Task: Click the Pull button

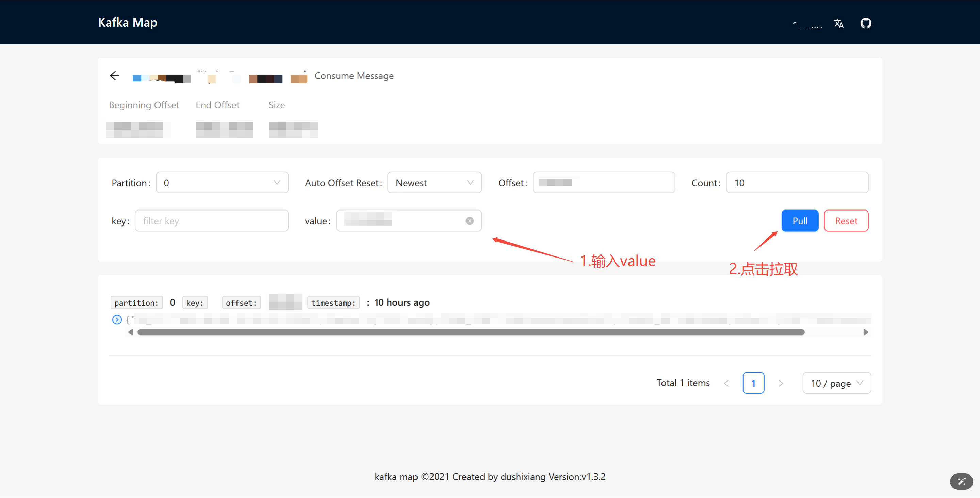Action: pyautogui.click(x=800, y=221)
